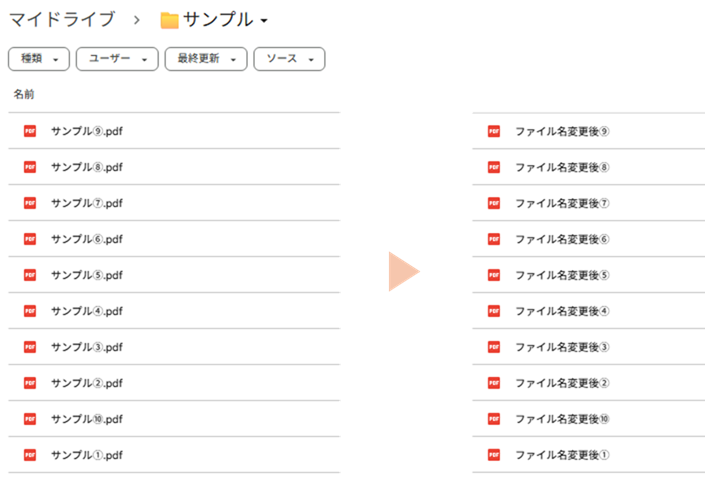The height and width of the screenshot is (502, 705).
Task: Click the PDF icon beside ファイル名変更後⑤
Action: click(x=494, y=275)
